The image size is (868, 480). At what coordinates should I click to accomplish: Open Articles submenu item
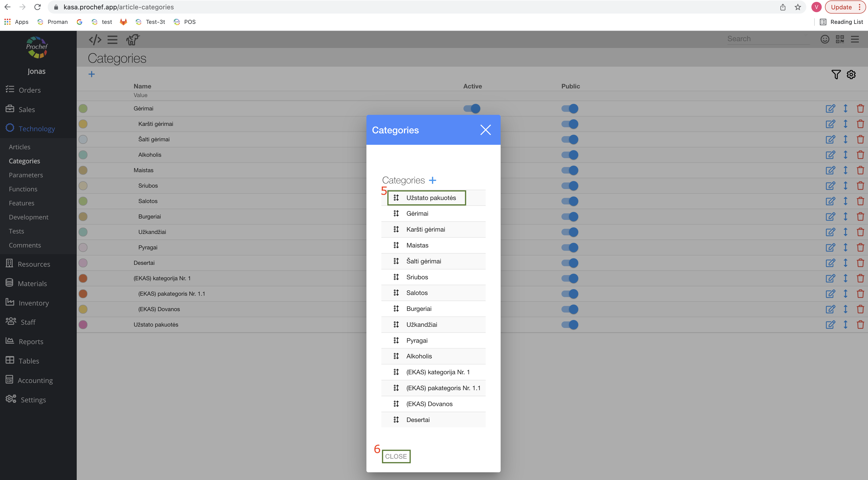20,147
